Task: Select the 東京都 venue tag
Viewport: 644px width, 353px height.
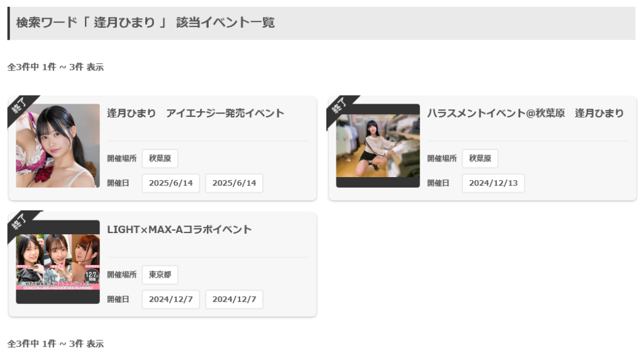Action: pyautogui.click(x=160, y=274)
